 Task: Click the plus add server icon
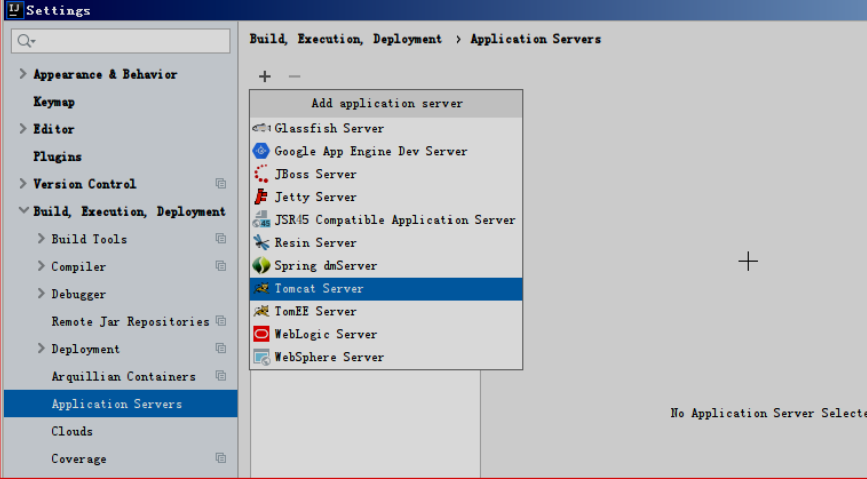264,76
